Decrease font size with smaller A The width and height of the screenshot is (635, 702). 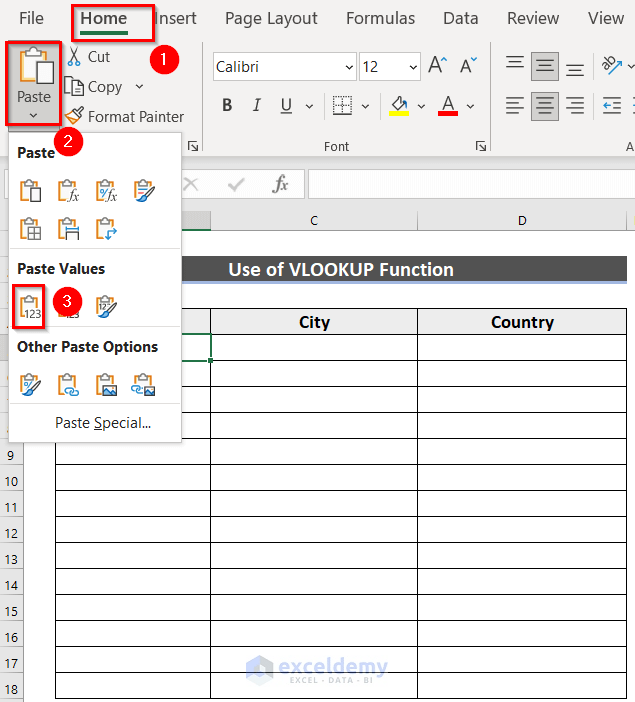(x=468, y=65)
